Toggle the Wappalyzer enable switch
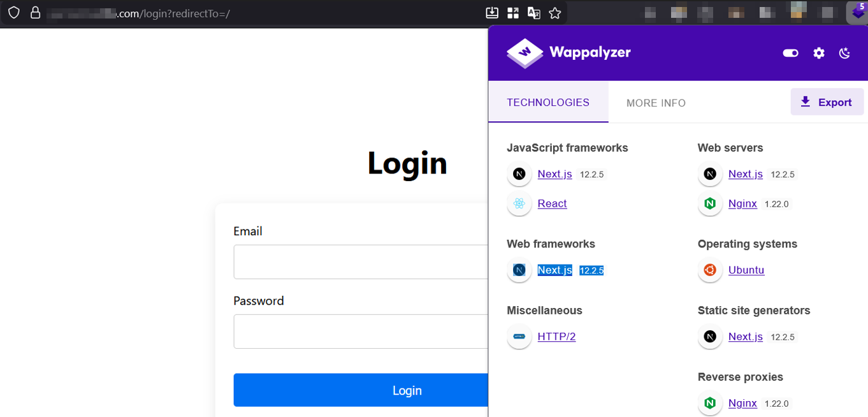This screenshot has width=868, height=417. (790, 53)
